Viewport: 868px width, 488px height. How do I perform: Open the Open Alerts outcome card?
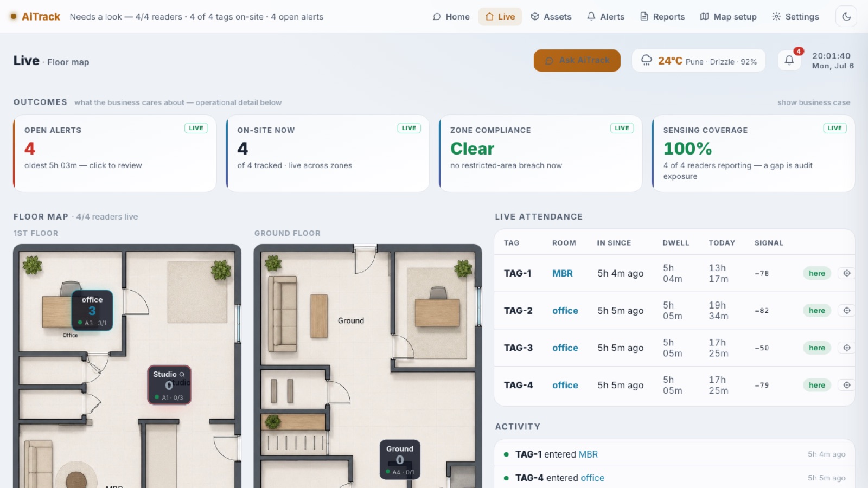115,153
